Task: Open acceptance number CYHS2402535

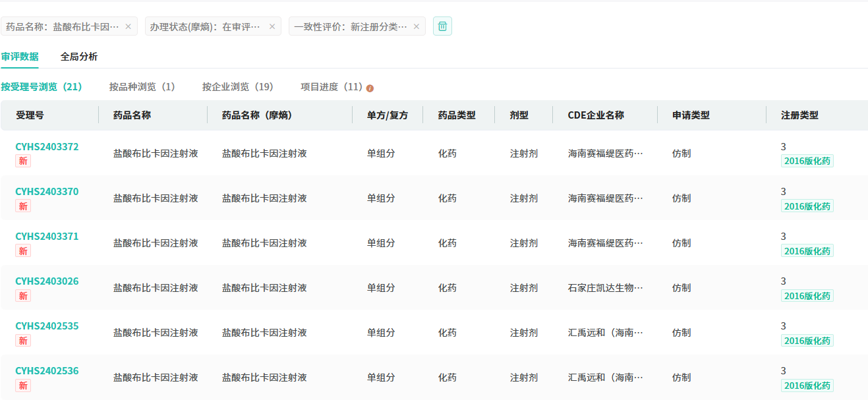Action: pyautogui.click(x=47, y=326)
